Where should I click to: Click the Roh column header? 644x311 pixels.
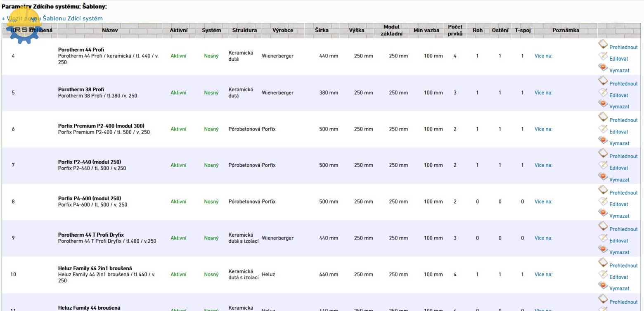coord(478,30)
